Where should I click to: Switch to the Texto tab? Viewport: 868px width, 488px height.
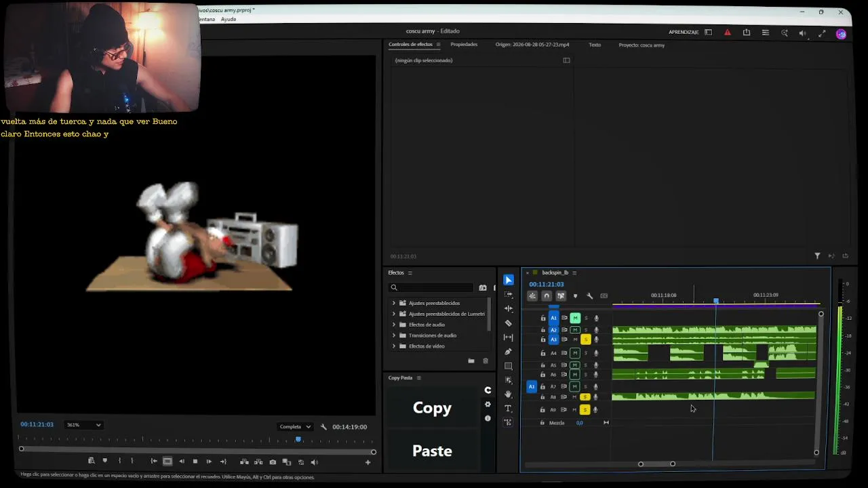tap(595, 45)
